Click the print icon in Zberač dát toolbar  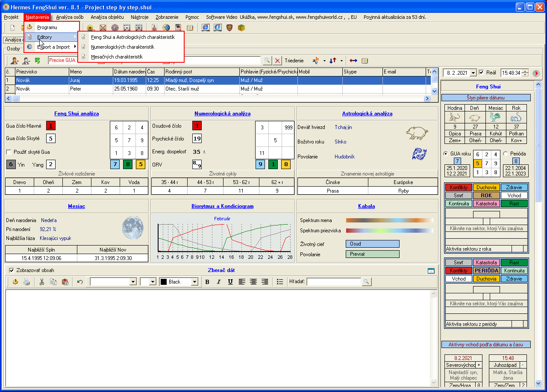pos(26,282)
